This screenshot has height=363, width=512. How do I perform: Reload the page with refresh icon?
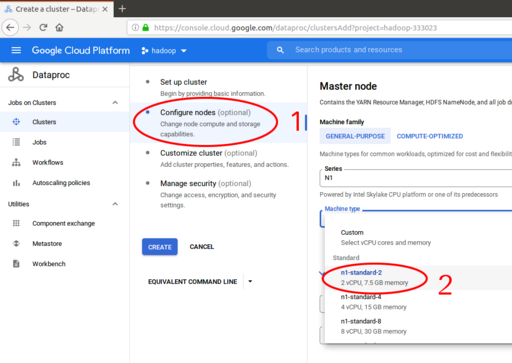43,27
